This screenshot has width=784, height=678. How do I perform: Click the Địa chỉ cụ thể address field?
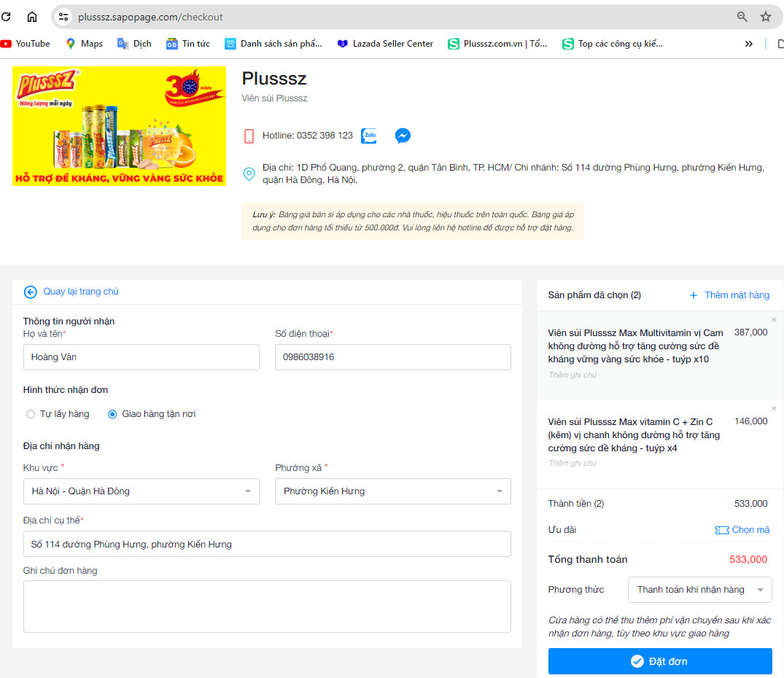pyautogui.click(x=267, y=544)
